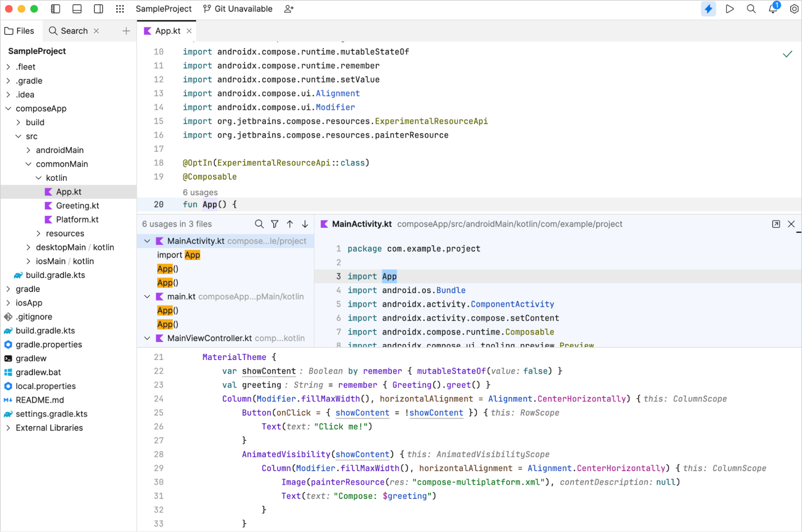Click the ExperimentalResourceApi import reference

coord(431,121)
